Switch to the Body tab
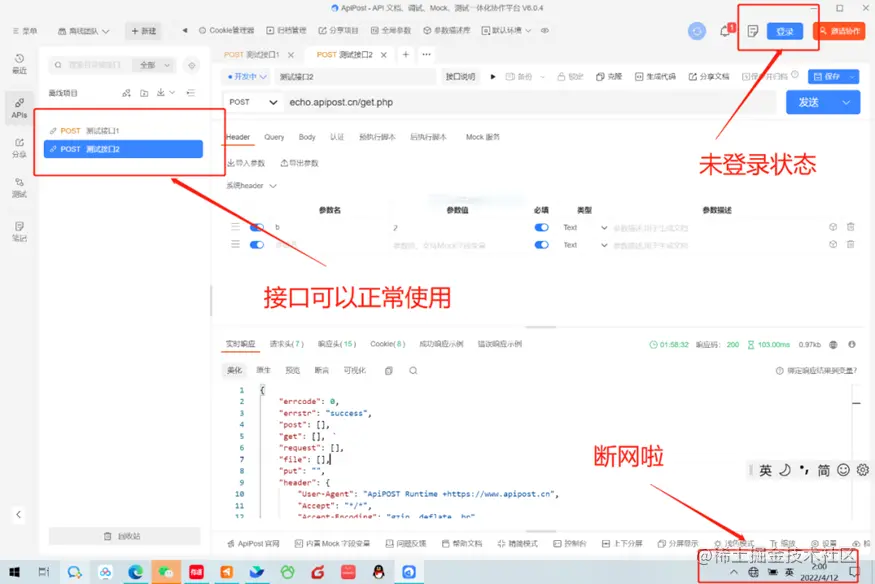This screenshot has height=584, width=875. click(x=307, y=137)
